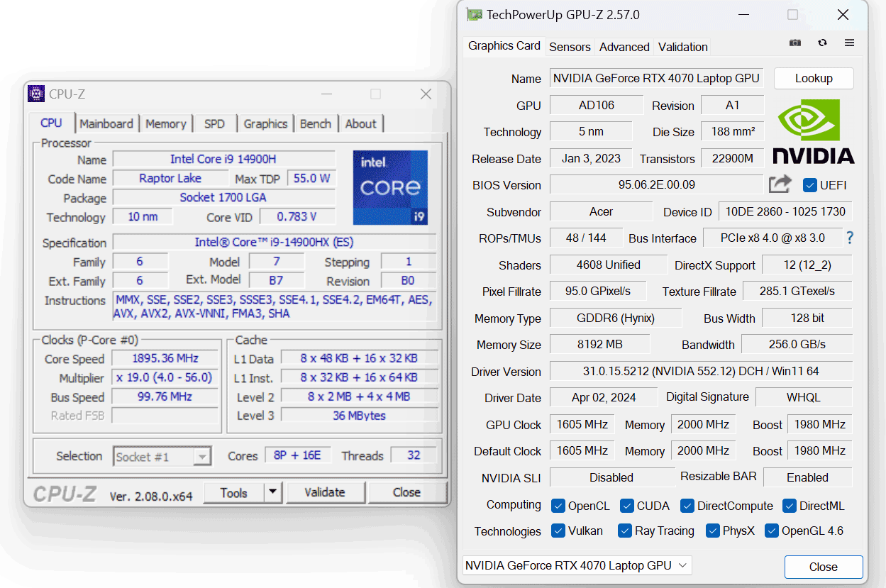886x588 pixels.
Task: Switch to the Memory tab in CPU-Z
Action: pos(165,123)
